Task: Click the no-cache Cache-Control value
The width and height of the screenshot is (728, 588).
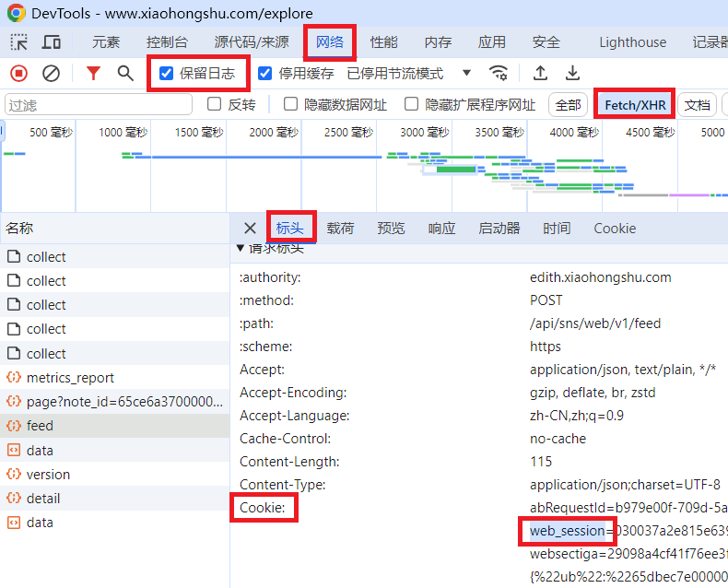Action: pyautogui.click(x=558, y=439)
